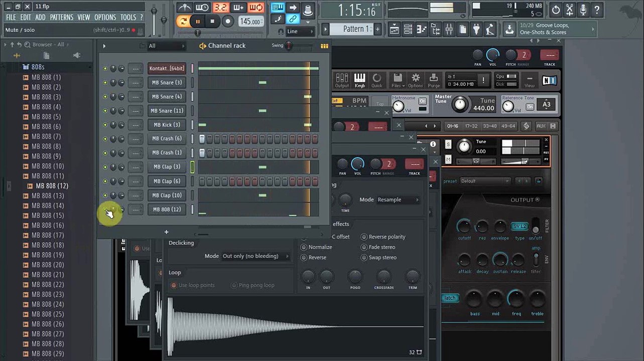Click the Kontakt Keyb keyboard icon
644x361 pixels.
coord(360,80)
